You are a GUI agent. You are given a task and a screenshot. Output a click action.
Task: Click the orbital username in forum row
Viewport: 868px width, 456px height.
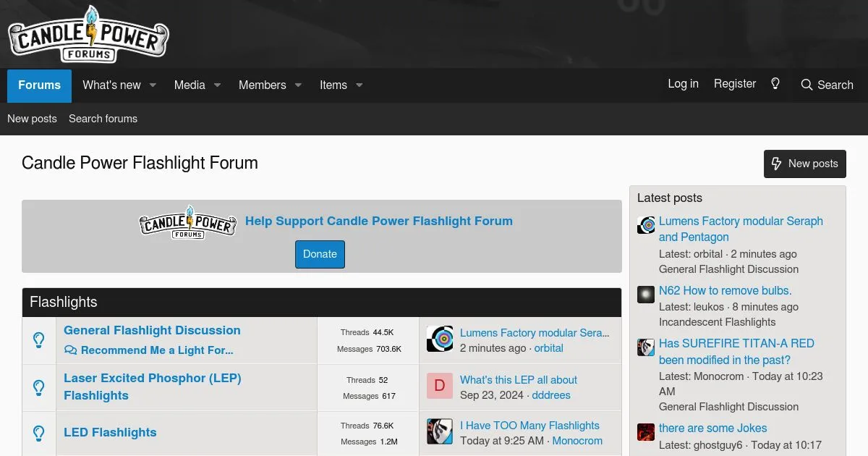pos(548,348)
